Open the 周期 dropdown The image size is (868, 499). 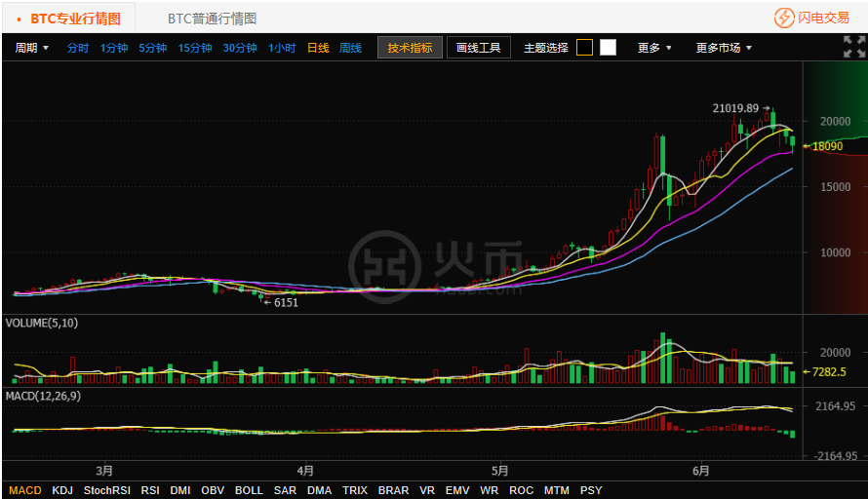tap(31, 48)
